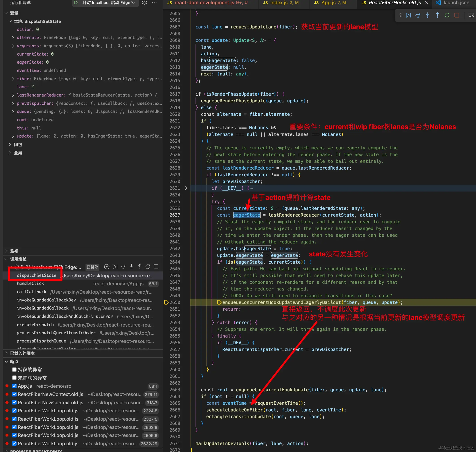Continue from the call stack row icon
Image resolution: width=476 pixels, height=452 pixels.
click(115, 267)
